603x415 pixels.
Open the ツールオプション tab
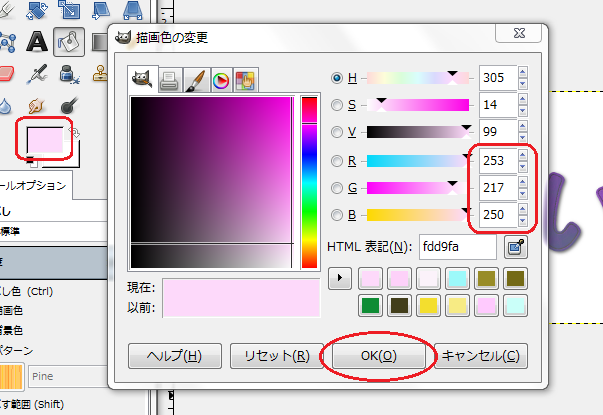[34, 186]
